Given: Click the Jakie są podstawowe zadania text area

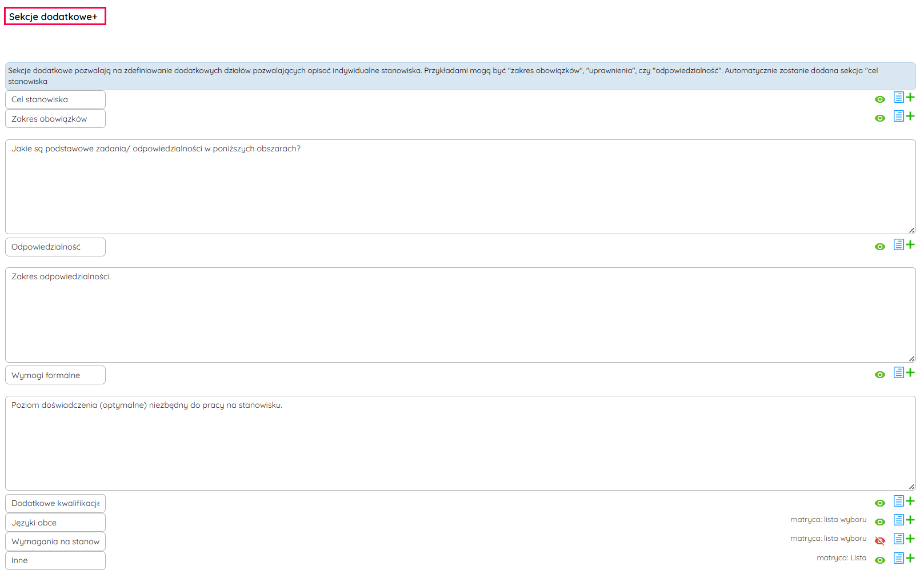Looking at the screenshot, I should pos(460,187).
